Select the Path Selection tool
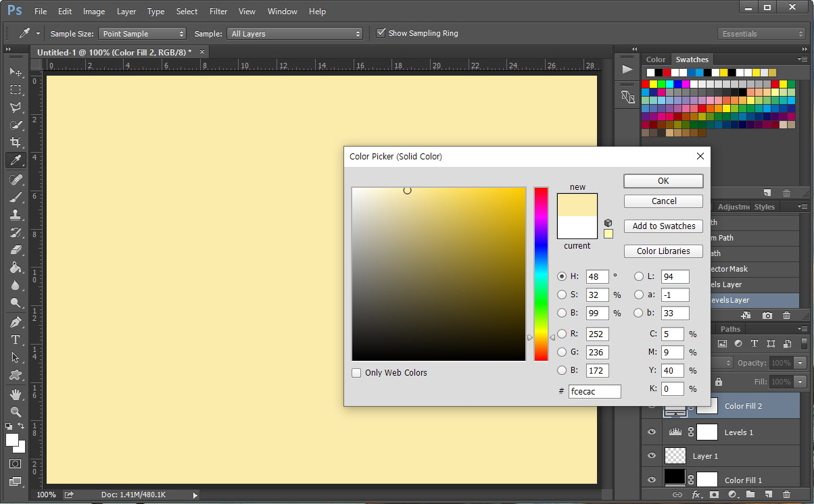Screen dimensions: 814x504 point(16,357)
